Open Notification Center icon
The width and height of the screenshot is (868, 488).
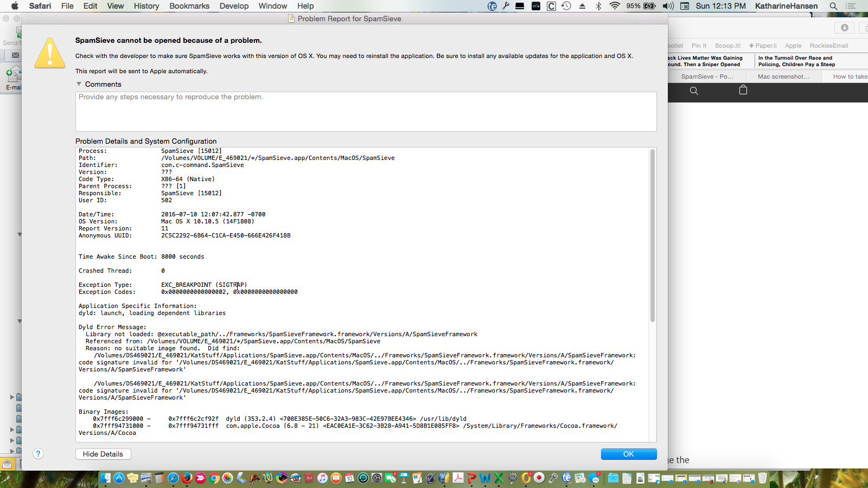point(851,6)
